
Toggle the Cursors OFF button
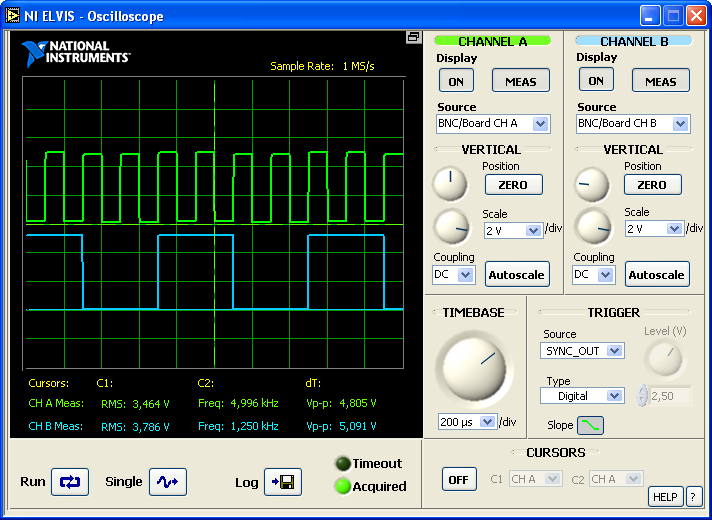click(459, 480)
